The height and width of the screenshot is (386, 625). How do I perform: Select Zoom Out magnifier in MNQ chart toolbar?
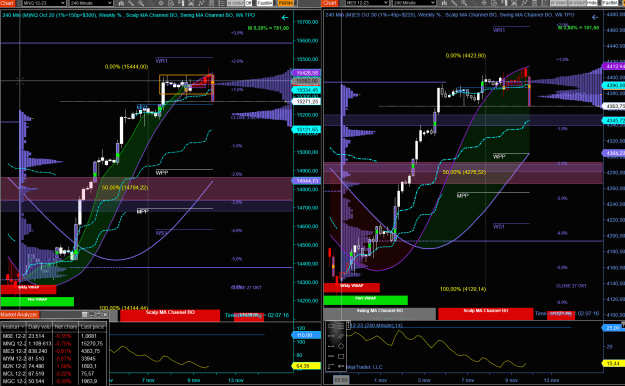tap(151, 3)
